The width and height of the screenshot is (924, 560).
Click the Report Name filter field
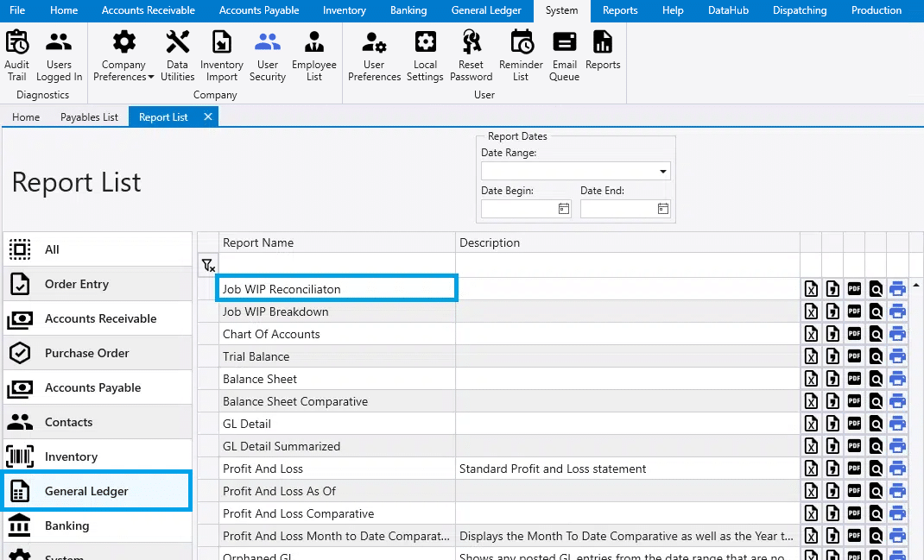coord(337,266)
